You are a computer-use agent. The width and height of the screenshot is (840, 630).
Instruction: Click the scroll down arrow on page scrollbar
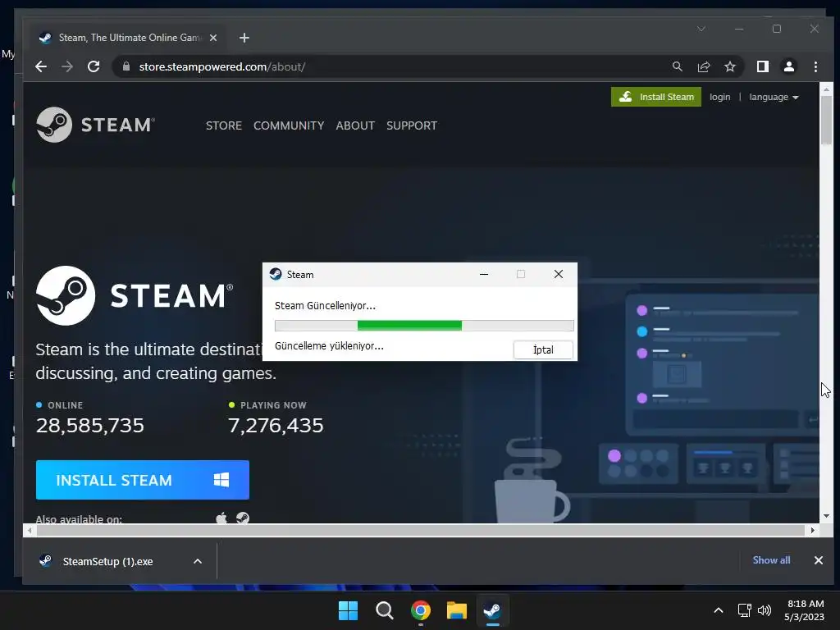point(826,516)
